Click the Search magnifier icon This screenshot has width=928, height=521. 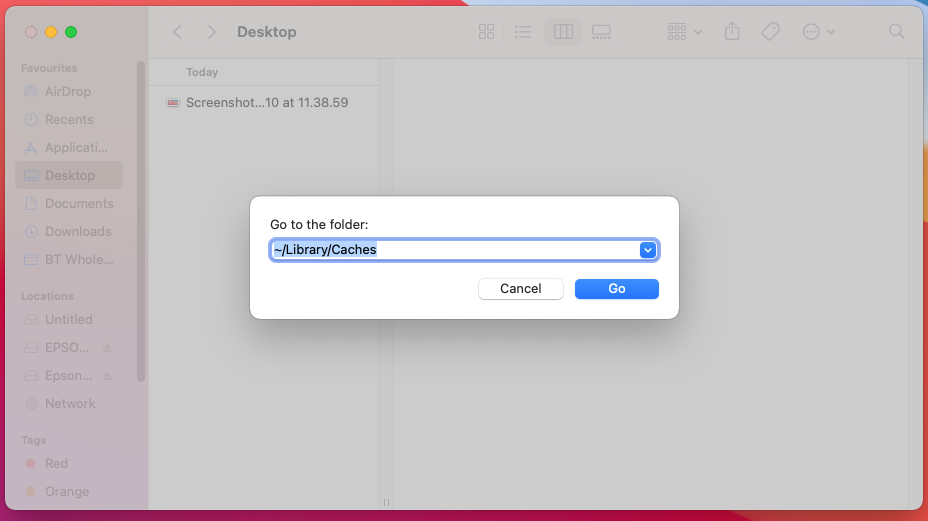click(896, 32)
